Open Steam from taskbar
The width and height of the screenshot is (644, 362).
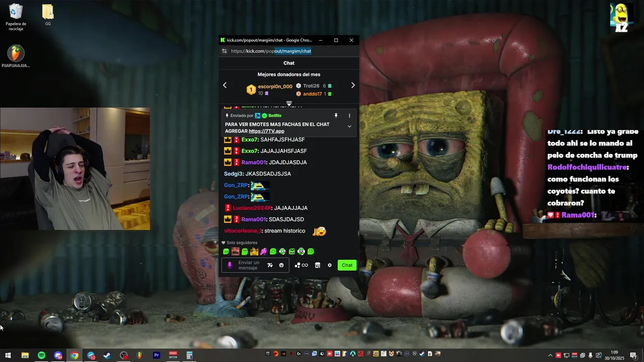[x=107, y=355]
